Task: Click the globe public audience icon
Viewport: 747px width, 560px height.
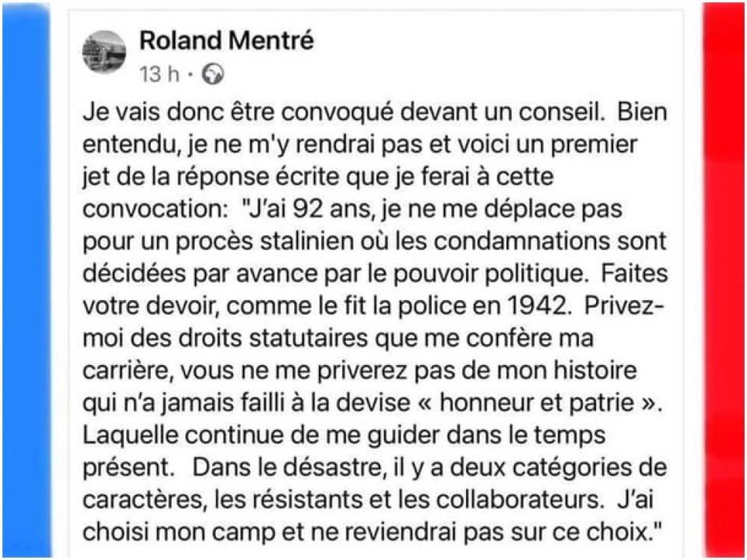Action: tap(212, 75)
